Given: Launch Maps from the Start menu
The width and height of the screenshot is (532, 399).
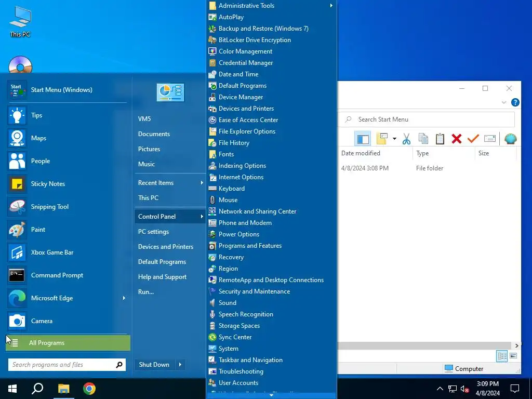Looking at the screenshot, I should (67, 138).
